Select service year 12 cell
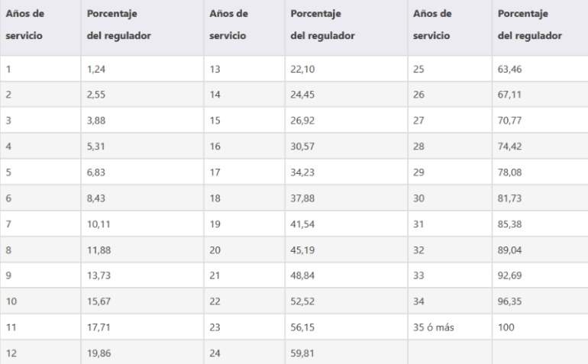Image resolution: width=588 pixels, height=364 pixels. coord(40,353)
